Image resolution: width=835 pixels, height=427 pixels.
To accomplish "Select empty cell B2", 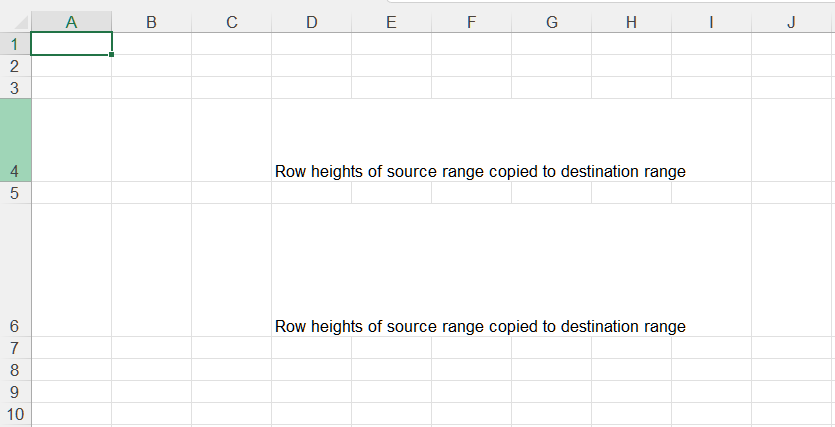I will click(x=151, y=66).
